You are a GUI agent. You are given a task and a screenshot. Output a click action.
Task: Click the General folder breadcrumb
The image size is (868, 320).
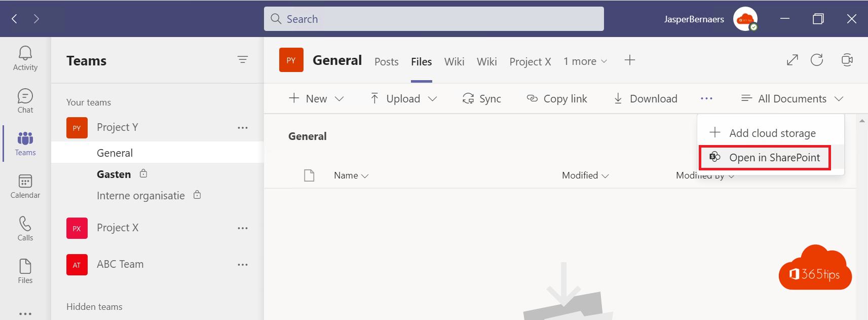(x=308, y=136)
